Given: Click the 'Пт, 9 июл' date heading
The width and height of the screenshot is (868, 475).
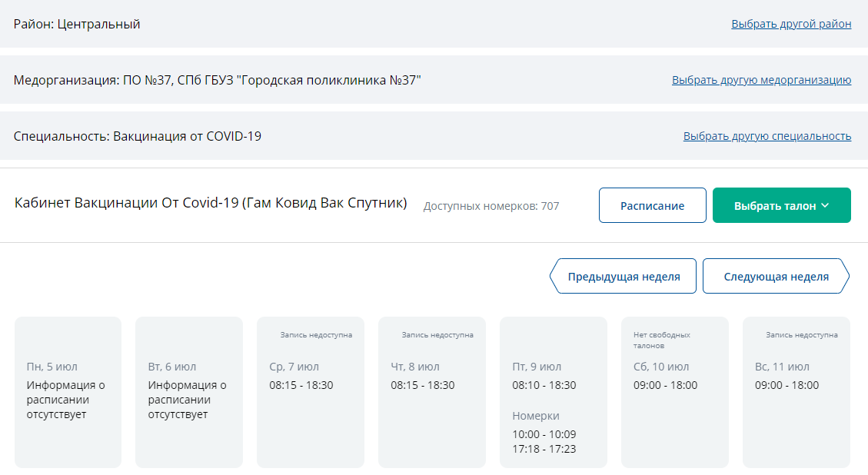Looking at the screenshot, I should 537,367.
